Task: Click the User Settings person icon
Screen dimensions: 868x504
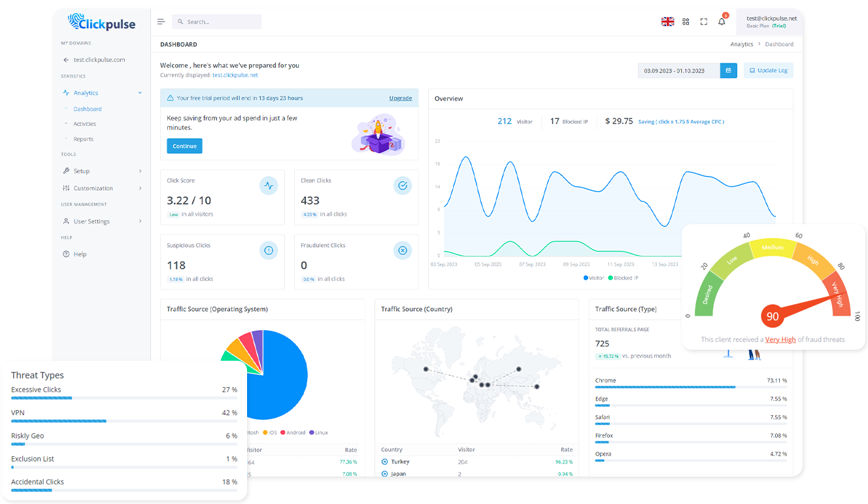Action: pyautogui.click(x=66, y=221)
